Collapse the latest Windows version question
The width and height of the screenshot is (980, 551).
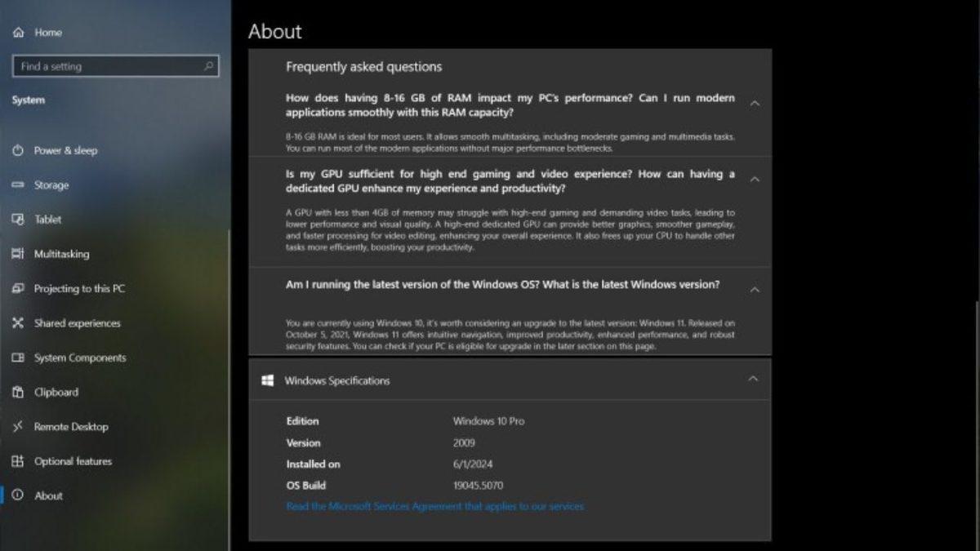(x=755, y=289)
